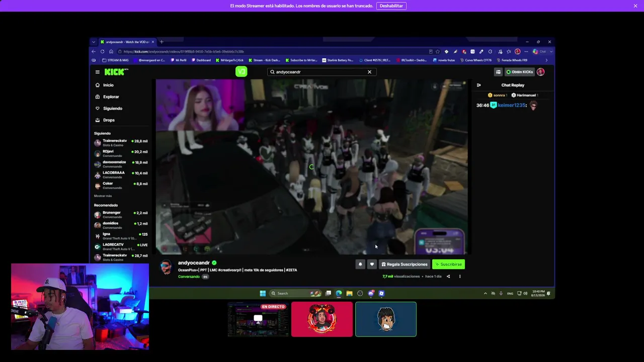Select the red-background user avatar tile
The image size is (644, 362).
point(322,319)
